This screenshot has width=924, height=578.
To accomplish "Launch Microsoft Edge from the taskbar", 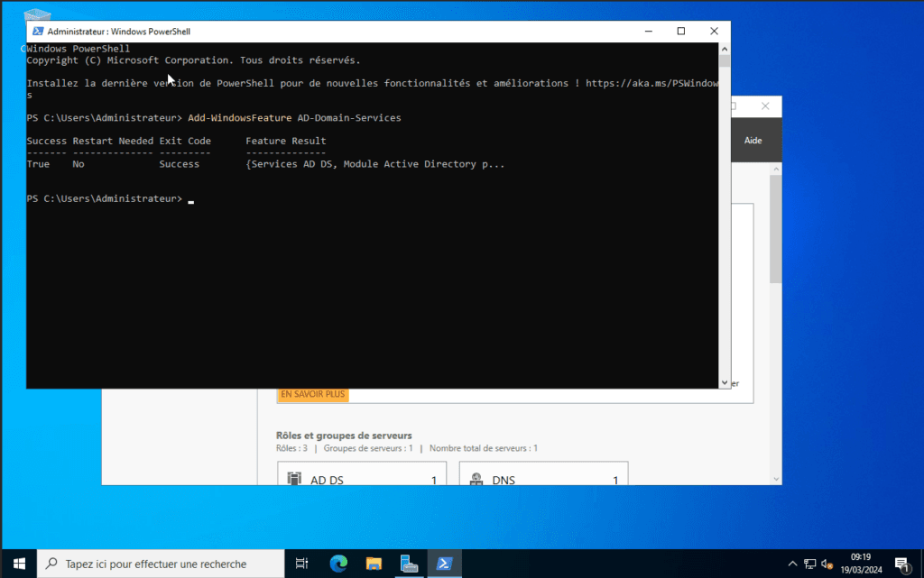I will point(338,564).
